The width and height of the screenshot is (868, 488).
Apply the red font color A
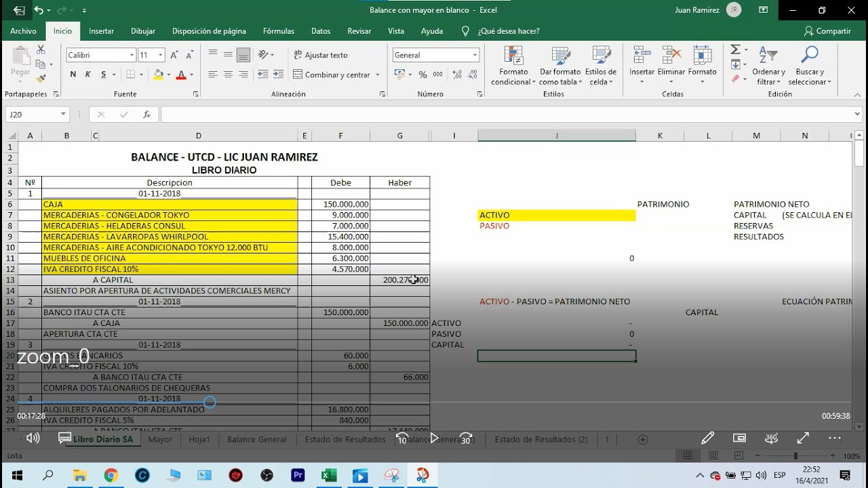181,75
